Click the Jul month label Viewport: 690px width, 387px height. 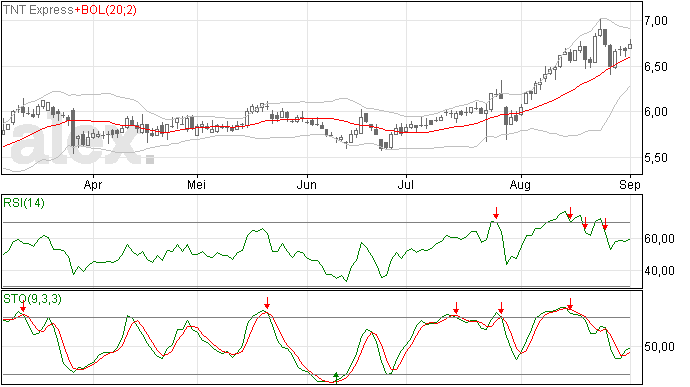tap(405, 184)
